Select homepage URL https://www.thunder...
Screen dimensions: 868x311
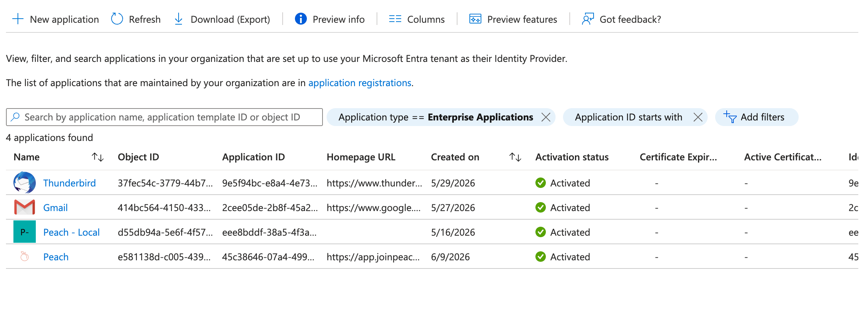point(374,183)
